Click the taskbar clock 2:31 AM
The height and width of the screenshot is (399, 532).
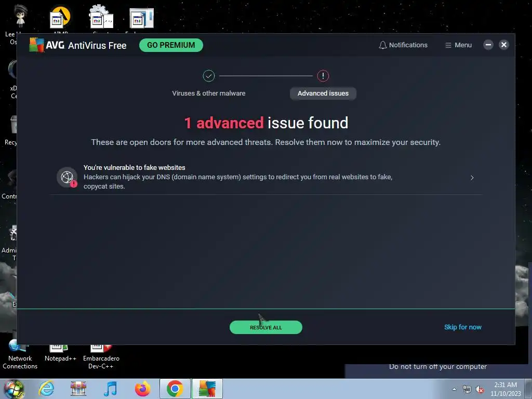(506, 389)
